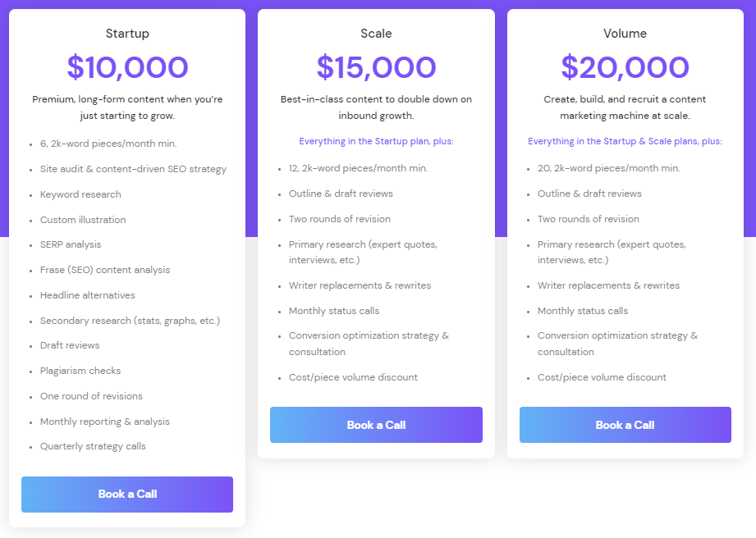Click "20, 2k-word pieces/month min." item
Viewport: 756px width, 538px height.
(608, 168)
